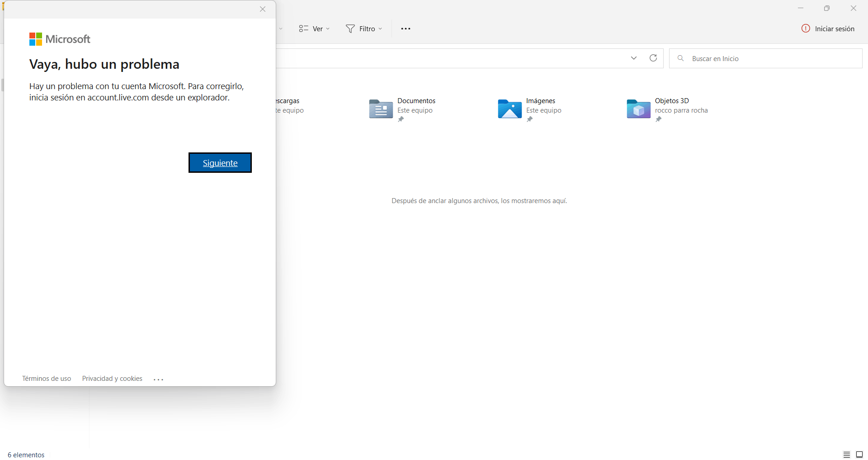This screenshot has height=460, width=868.
Task: Open the Ver view dropdown
Action: tap(314, 28)
